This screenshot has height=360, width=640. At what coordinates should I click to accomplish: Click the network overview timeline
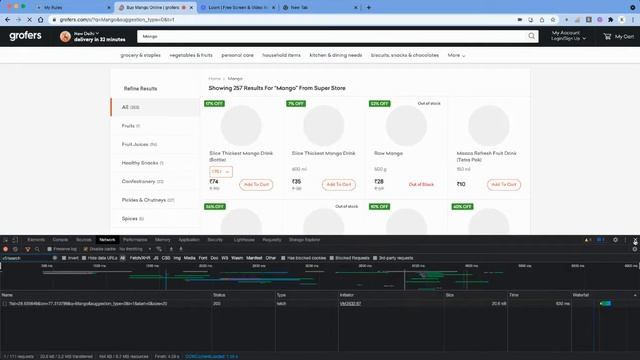pos(320,277)
